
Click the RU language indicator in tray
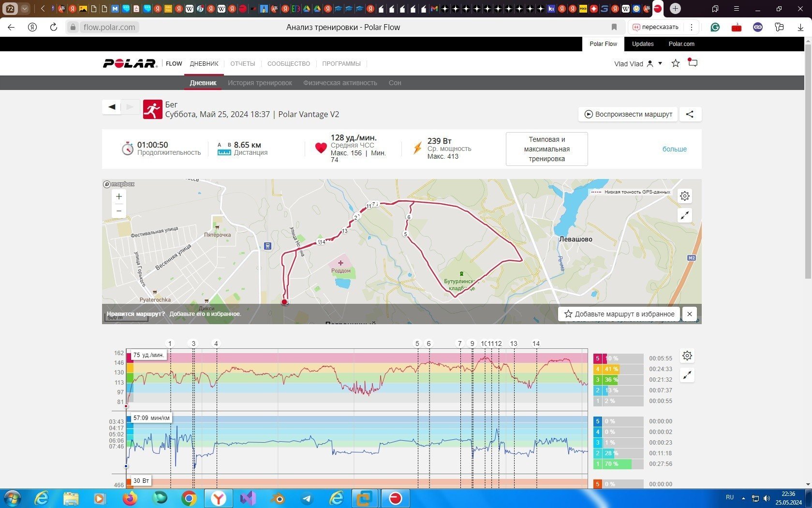(x=730, y=497)
